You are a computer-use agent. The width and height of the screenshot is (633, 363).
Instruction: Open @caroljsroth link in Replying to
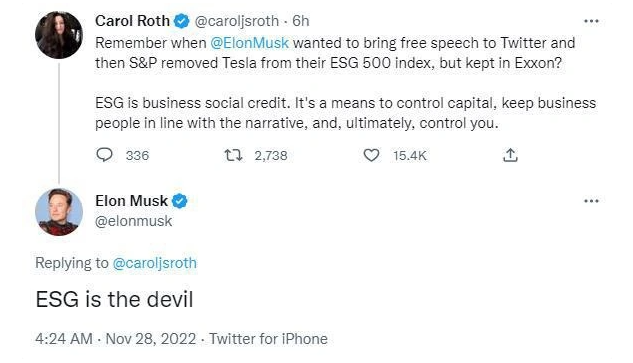pyautogui.click(x=155, y=263)
